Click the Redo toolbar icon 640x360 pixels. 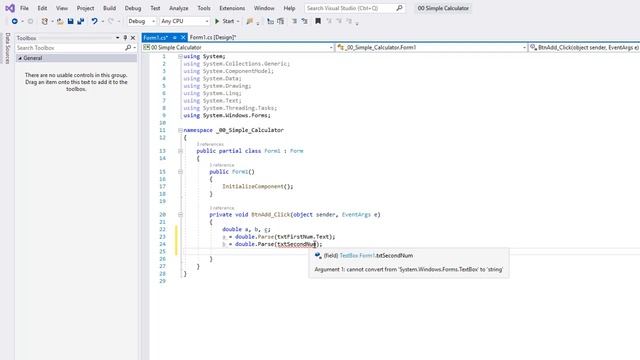[x=111, y=21]
